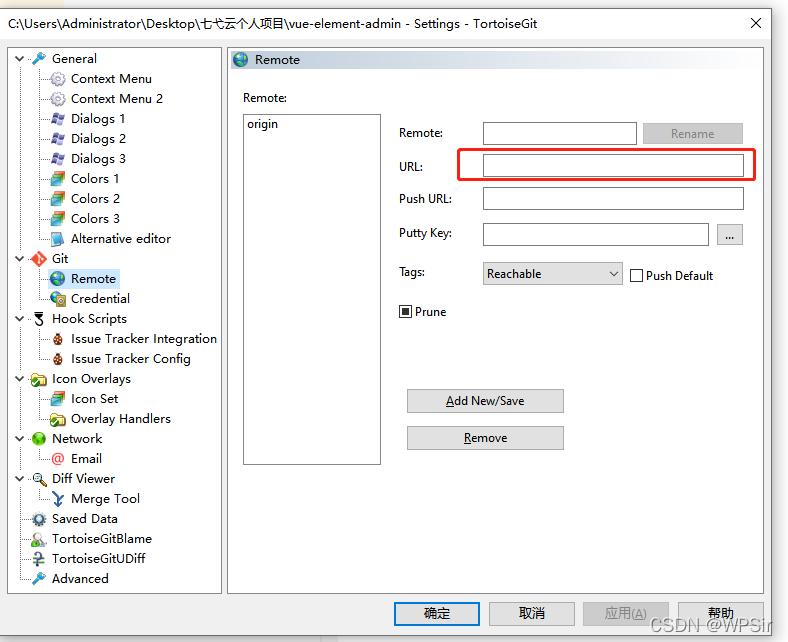This screenshot has width=788, height=642.
Task: Click the Issue Tracker Integration bug icon
Action: tap(58, 339)
